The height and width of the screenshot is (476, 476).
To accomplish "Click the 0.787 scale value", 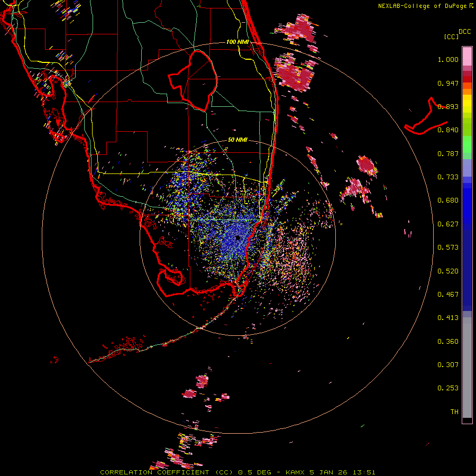I will pyautogui.click(x=448, y=153).
